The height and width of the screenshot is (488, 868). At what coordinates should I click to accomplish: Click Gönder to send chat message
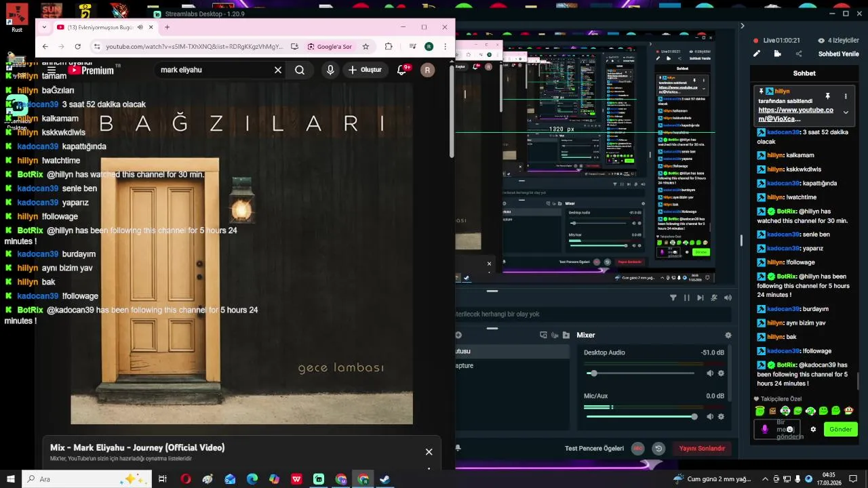point(840,429)
